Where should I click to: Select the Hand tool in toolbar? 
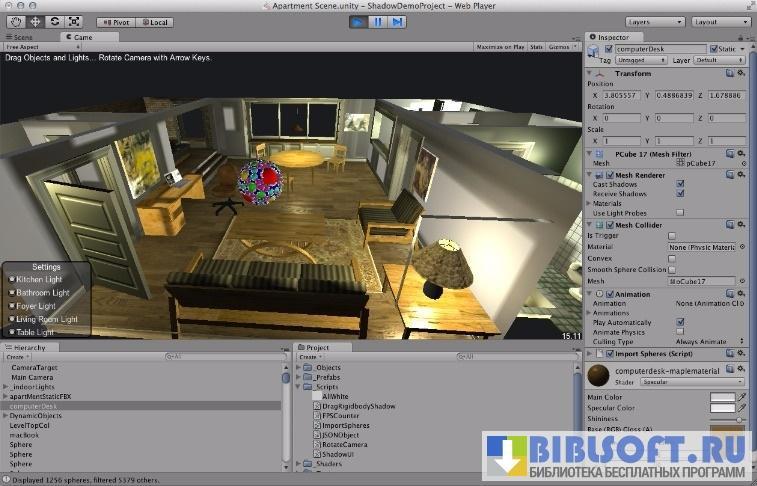tap(15, 21)
